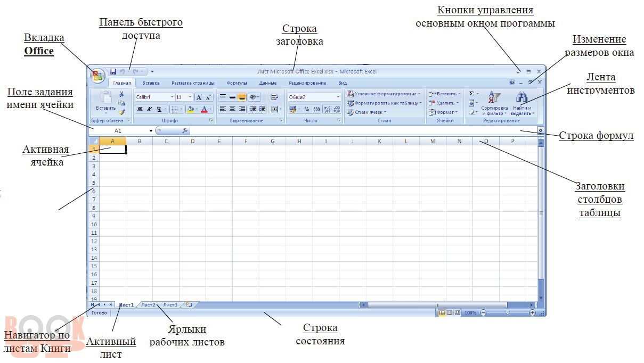Image resolution: width=644 pixels, height=363 pixels.
Task: Copy the selection with the copy icon
Action: pyautogui.click(x=121, y=103)
